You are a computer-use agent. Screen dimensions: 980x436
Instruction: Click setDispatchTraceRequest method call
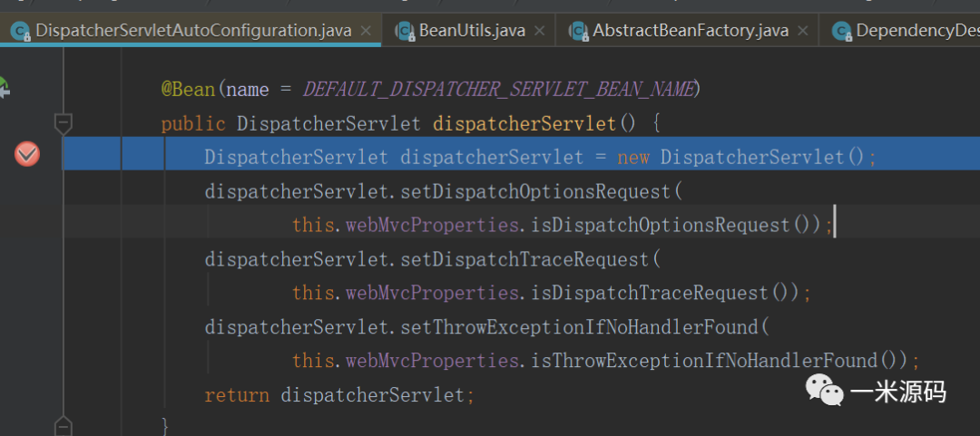(524, 258)
